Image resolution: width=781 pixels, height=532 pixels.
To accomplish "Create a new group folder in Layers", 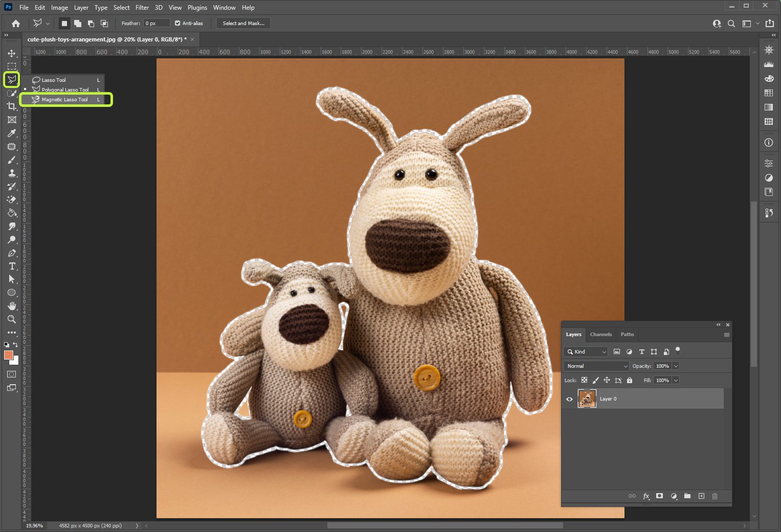I will click(x=687, y=496).
